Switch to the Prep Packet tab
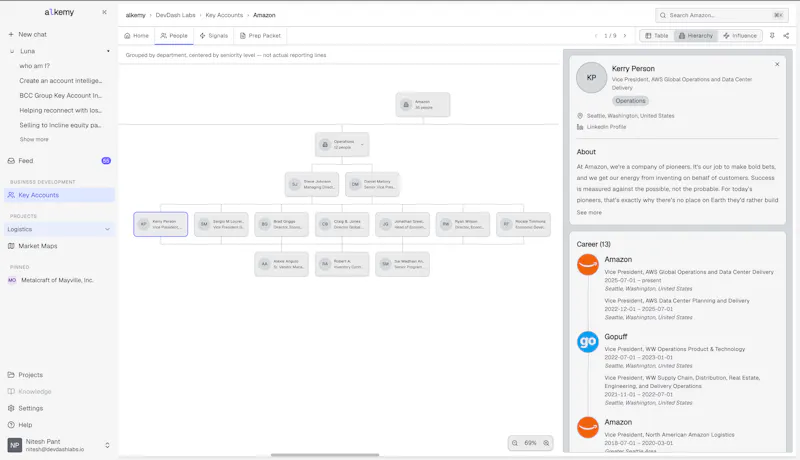This screenshot has height=460, width=800. pyautogui.click(x=260, y=36)
